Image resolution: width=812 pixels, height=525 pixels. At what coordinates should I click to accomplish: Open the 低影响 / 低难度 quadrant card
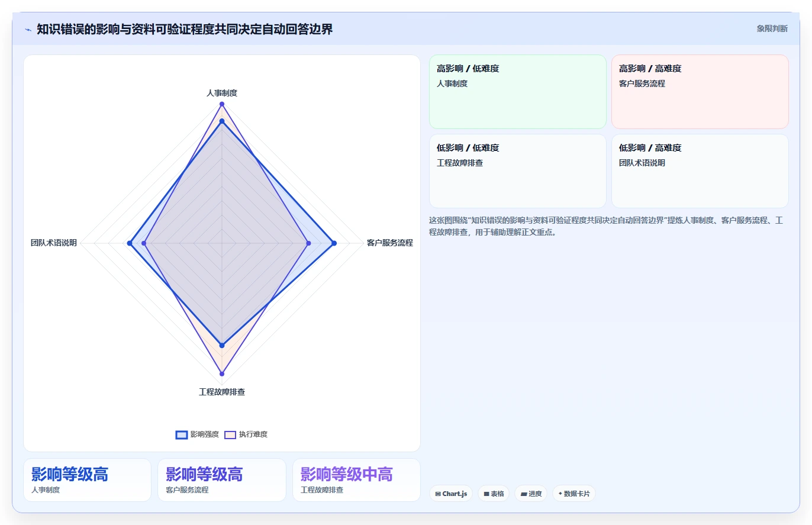pos(518,171)
